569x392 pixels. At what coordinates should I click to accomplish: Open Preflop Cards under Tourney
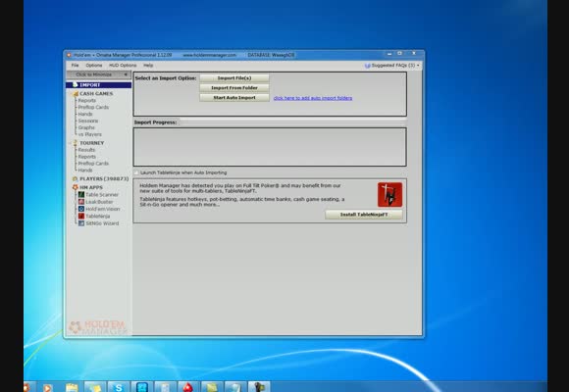pyautogui.click(x=93, y=164)
